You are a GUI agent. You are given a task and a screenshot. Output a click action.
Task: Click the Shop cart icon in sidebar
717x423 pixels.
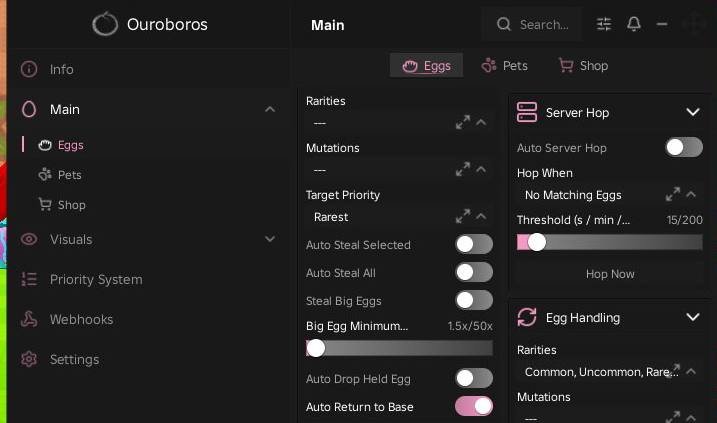45,204
